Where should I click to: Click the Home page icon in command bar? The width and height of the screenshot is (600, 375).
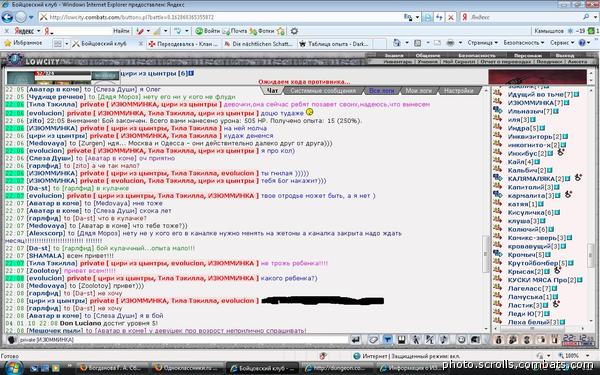[397, 43]
